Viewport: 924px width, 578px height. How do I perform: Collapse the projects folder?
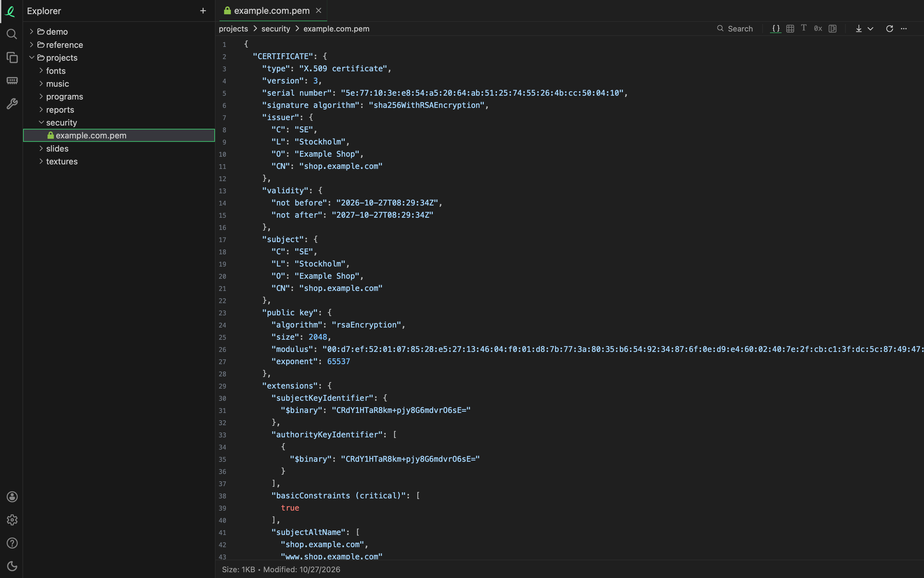(x=119, y=58)
